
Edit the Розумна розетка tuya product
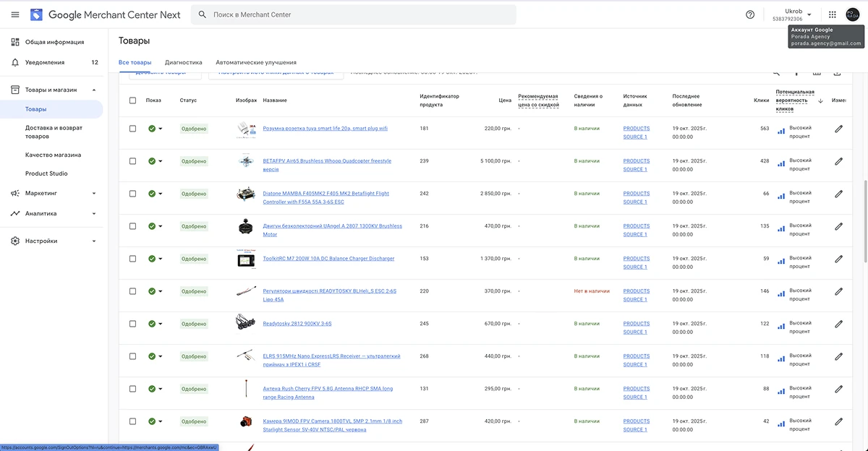click(838, 129)
